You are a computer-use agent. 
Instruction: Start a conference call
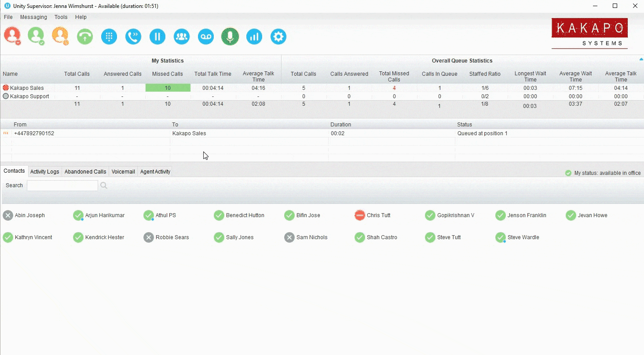click(x=182, y=37)
